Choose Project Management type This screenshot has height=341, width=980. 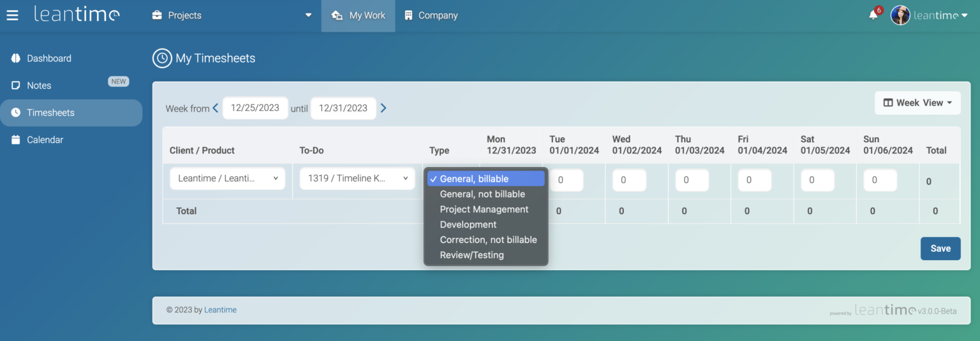[x=486, y=209]
